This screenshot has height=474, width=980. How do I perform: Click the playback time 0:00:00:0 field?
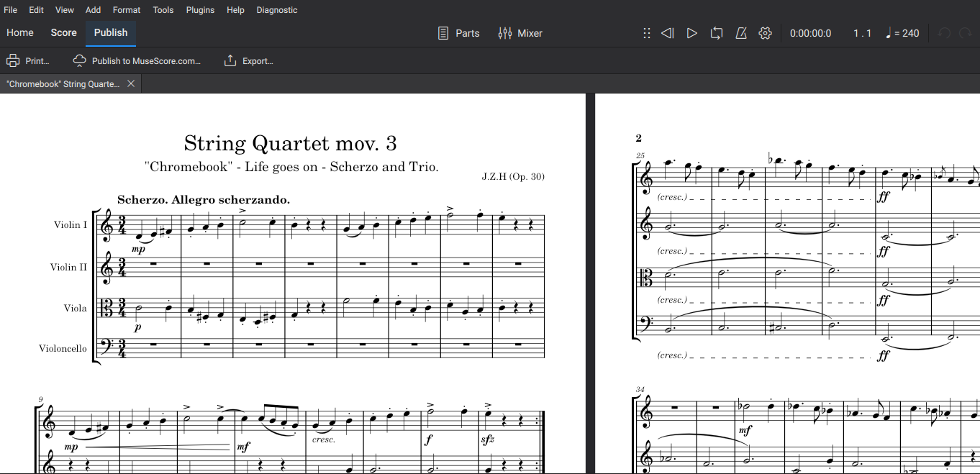click(x=810, y=33)
